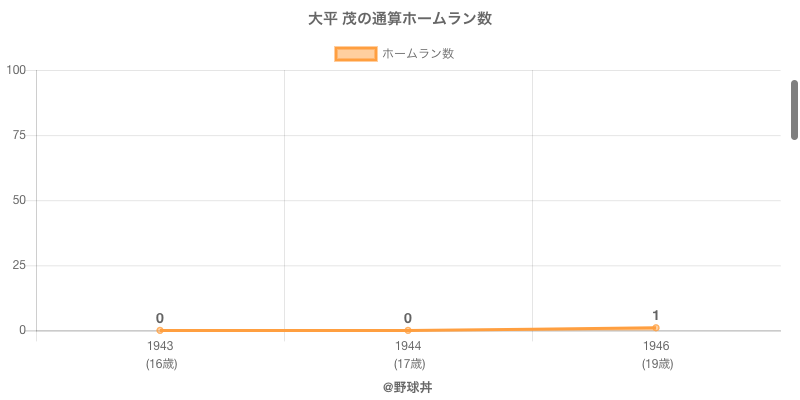Viewport: 800px width, 400px height.
Task: Click the value label 1 above 1946
Action: pos(656,315)
